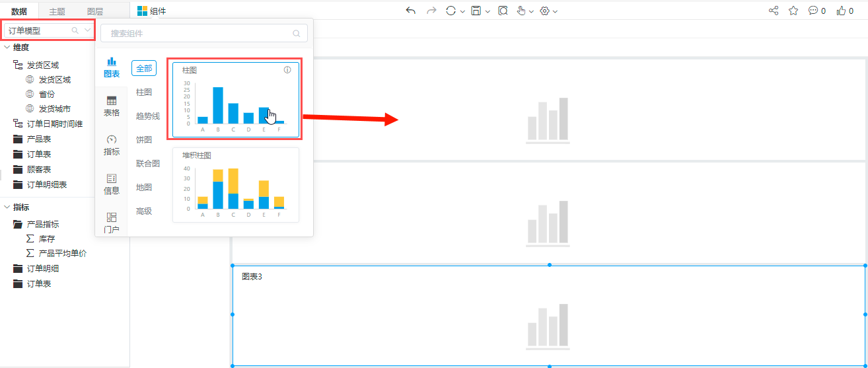868x368 pixels.
Task: Select the 全部 chart filter
Action: pos(144,68)
